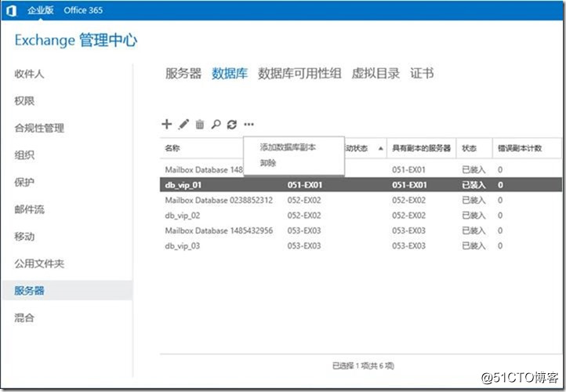Image resolution: width=566 pixels, height=392 pixels.
Task: Choose 卸除 from the popup menu
Action: [x=268, y=163]
